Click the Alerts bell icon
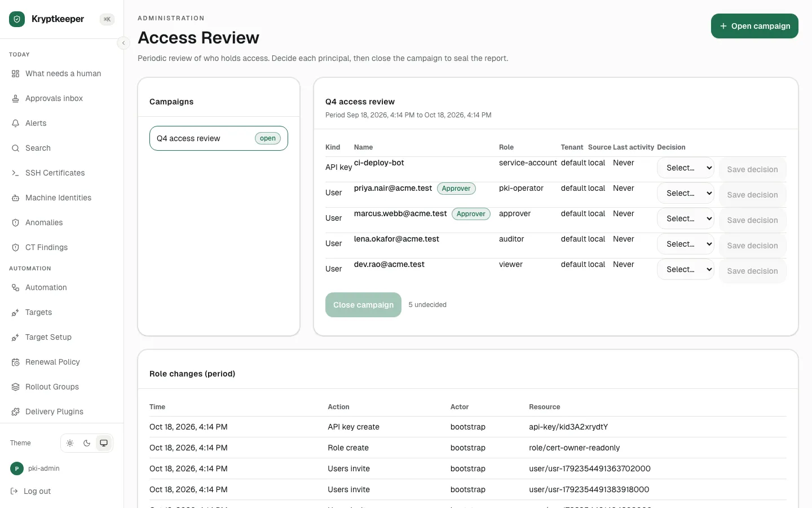This screenshot has width=812, height=508. tap(15, 124)
